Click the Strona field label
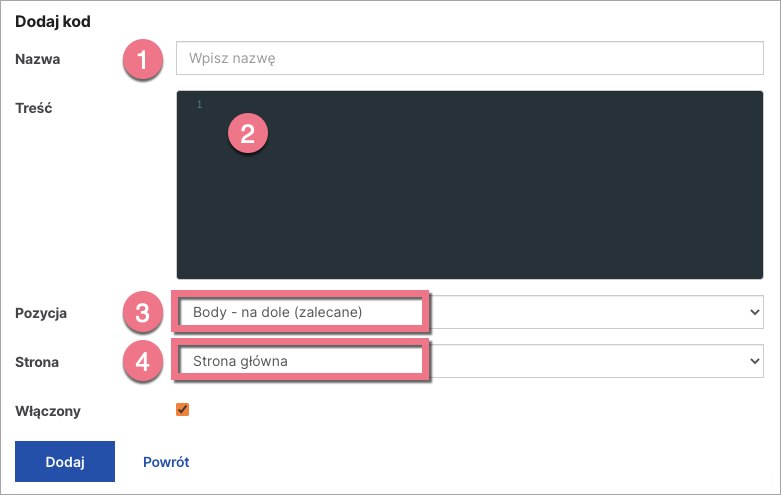781x495 pixels. [37, 362]
